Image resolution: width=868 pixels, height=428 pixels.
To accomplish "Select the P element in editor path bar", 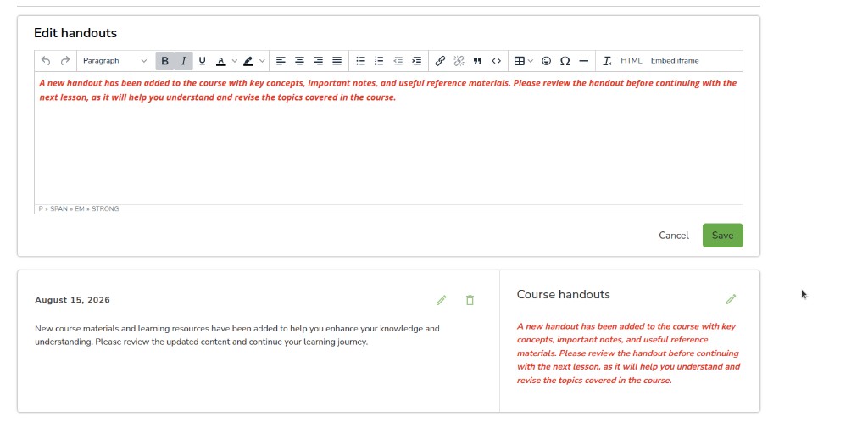I will point(41,209).
